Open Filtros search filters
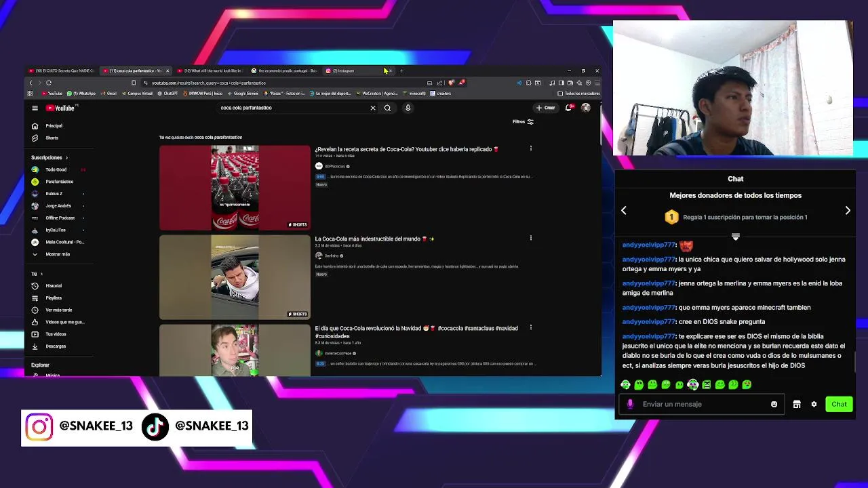868x488 pixels. tap(523, 122)
